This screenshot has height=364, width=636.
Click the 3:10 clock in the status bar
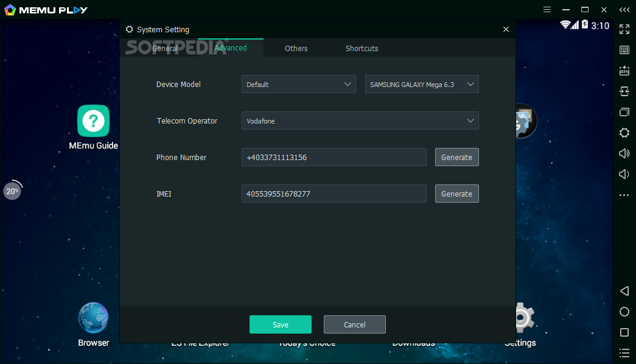[x=600, y=26]
